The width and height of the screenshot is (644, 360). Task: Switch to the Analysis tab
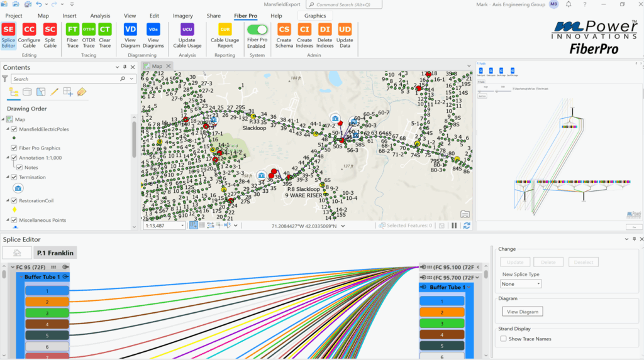point(100,16)
